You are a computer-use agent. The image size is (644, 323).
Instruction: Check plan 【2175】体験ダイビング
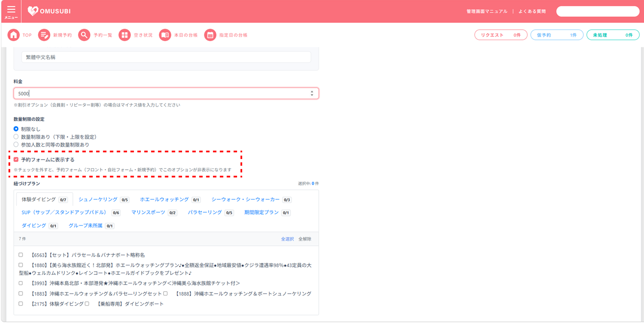click(x=21, y=304)
